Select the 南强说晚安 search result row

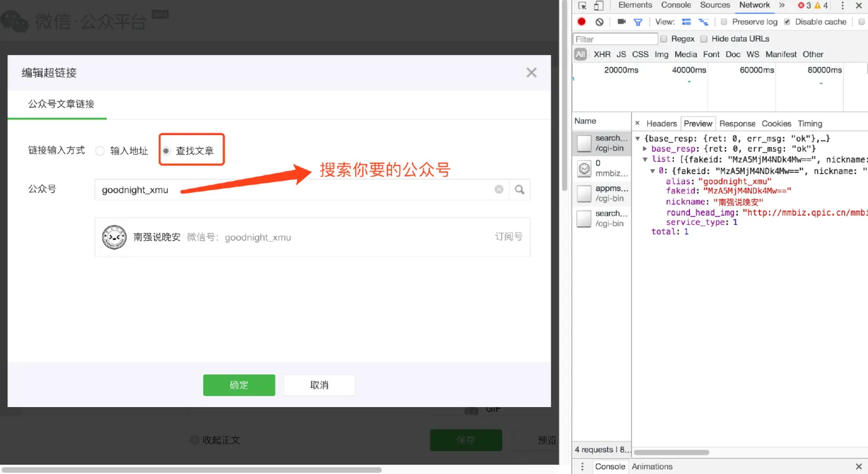(x=312, y=237)
